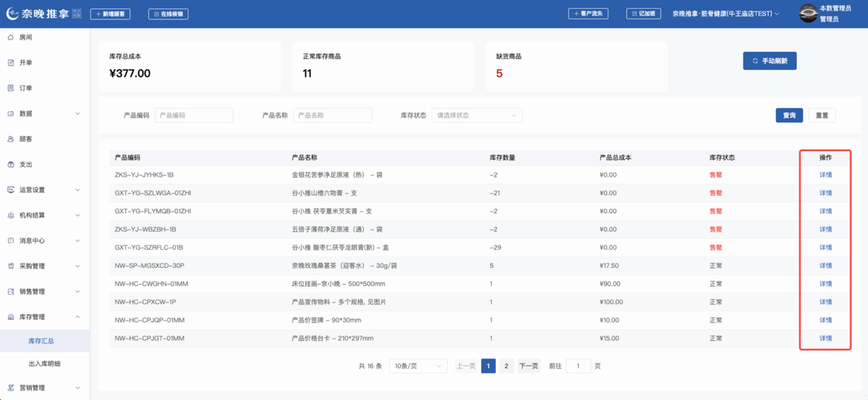Open 详情 for GXT-YG-SZLWGA-01ZHI

(825, 193)
